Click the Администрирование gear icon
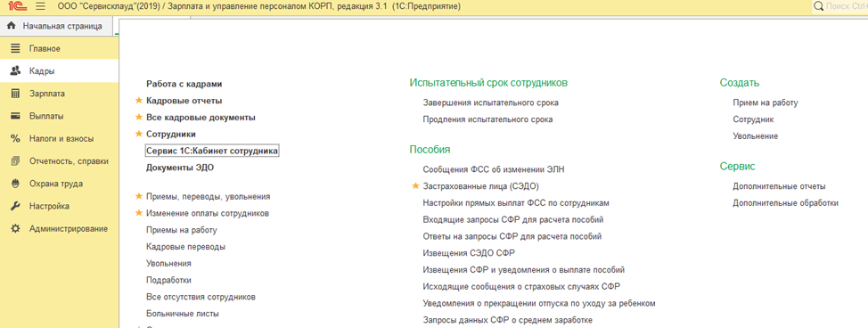 click(15, 229)
